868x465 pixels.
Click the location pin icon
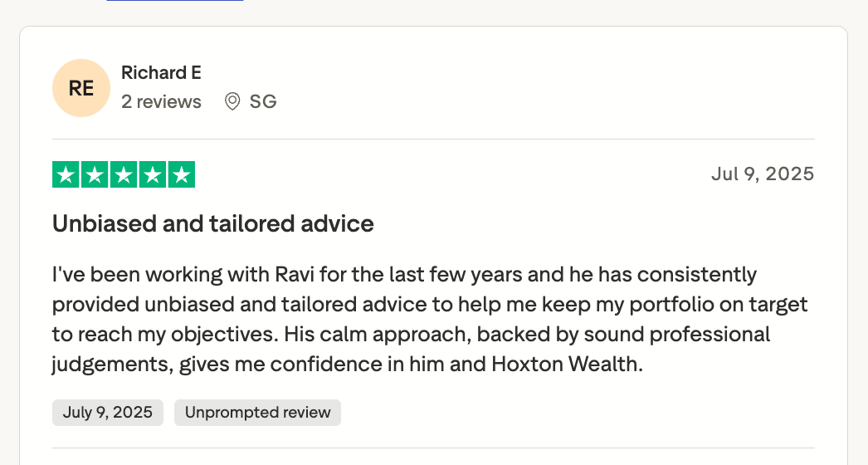233,101
